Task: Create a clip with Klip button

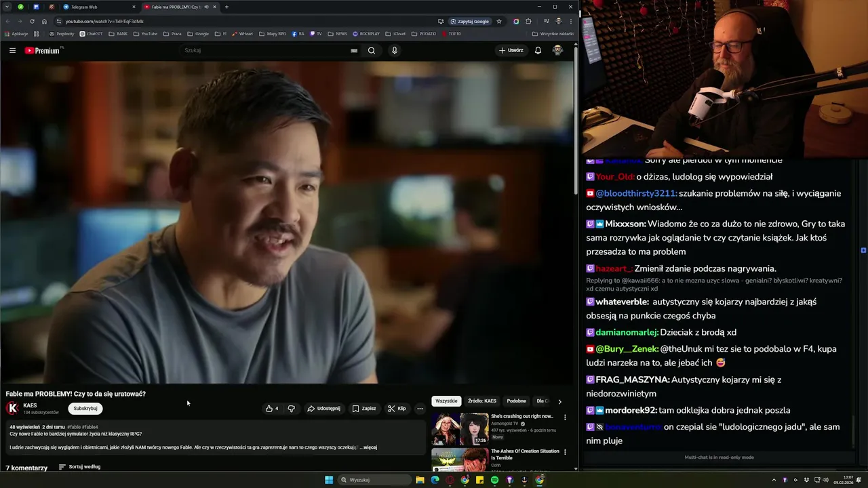Action: pyautogui.click(x=397, y=409)
